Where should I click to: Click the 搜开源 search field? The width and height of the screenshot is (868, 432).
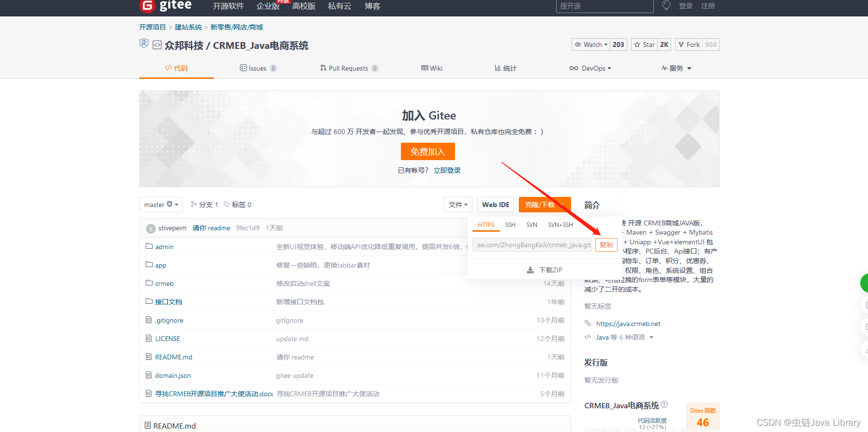(604, 6)
